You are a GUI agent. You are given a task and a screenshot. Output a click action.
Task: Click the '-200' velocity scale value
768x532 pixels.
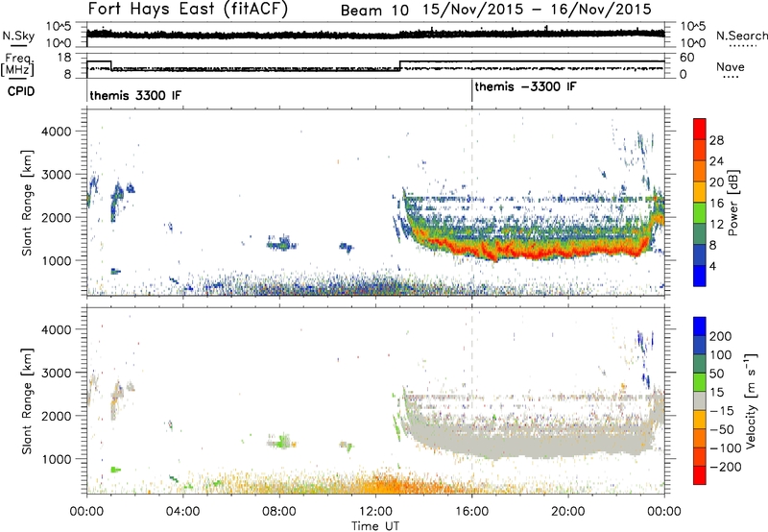(724, 467)
